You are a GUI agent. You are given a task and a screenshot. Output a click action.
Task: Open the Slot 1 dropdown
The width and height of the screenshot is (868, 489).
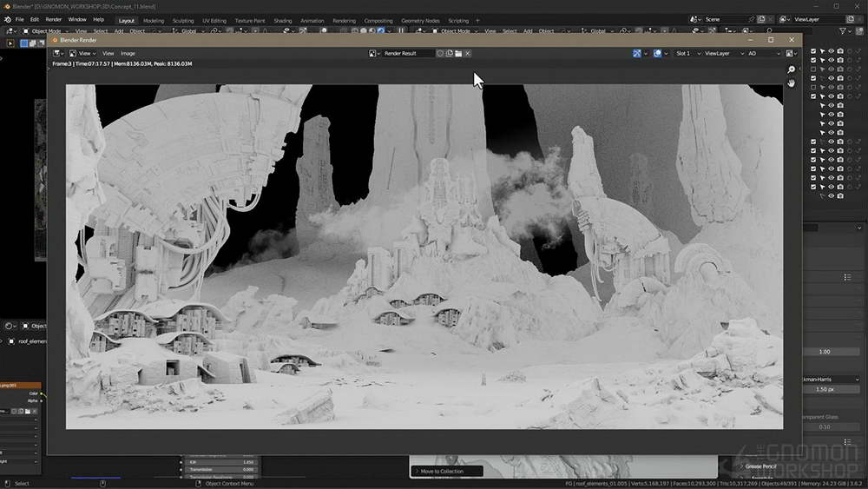[x=687, y=53]
